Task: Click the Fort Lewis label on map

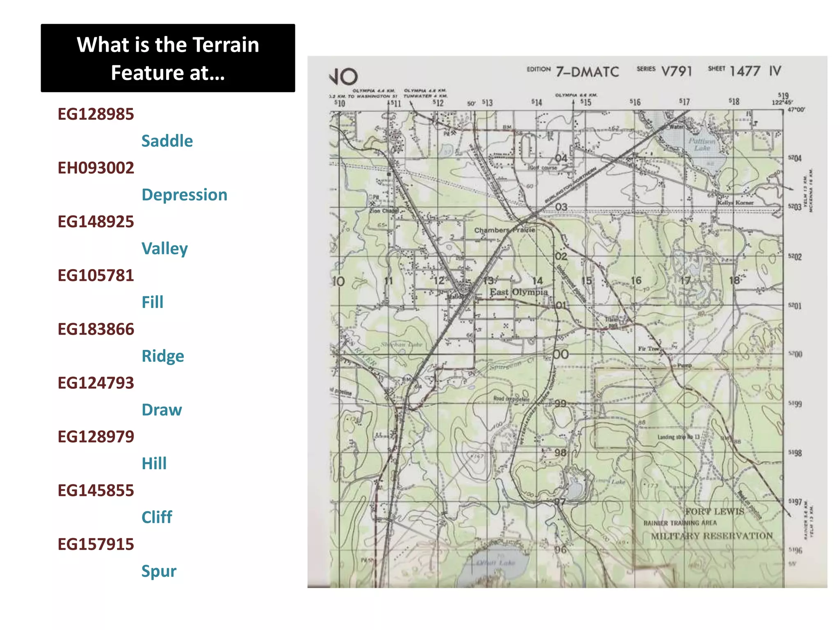Action: coord(714,511)
